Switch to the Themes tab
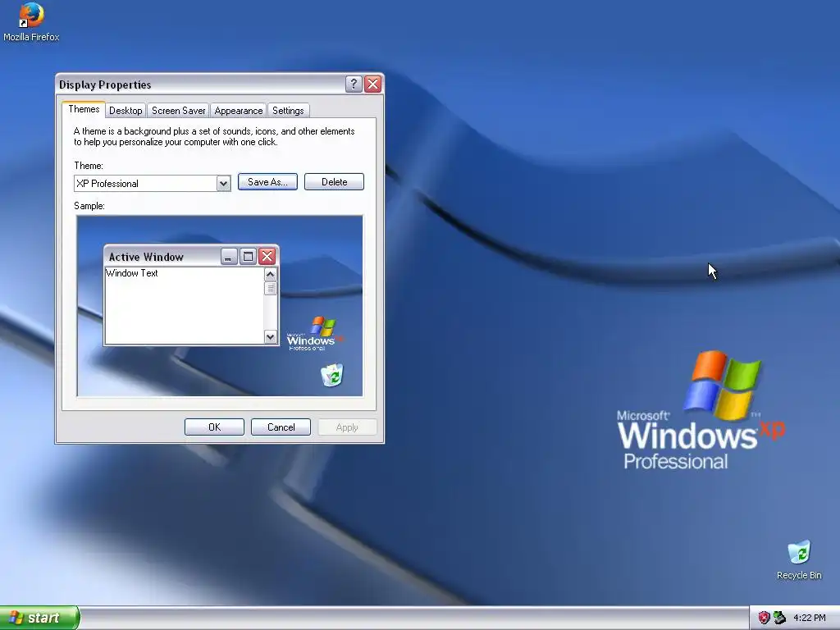Screen dimensions: 840x630 tap(84, 109)
